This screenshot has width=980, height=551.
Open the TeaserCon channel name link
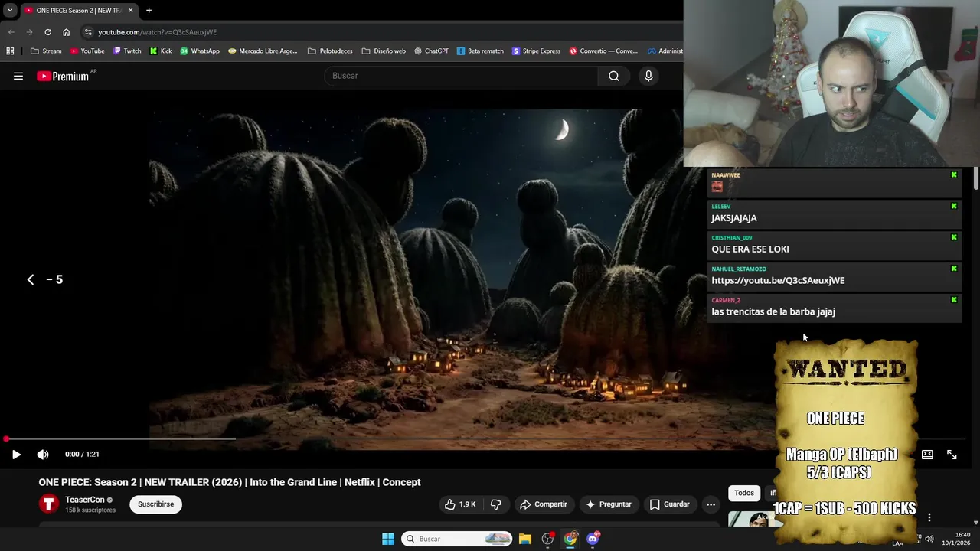tap(85, 500)
